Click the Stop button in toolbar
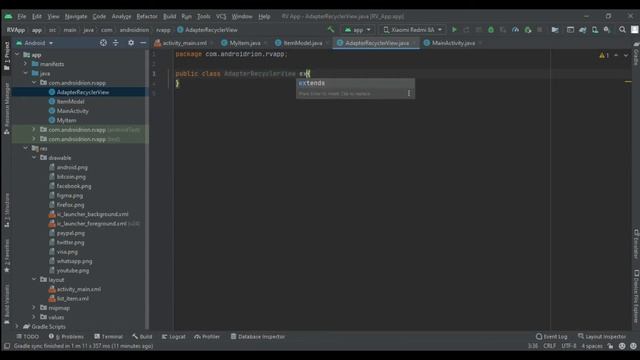This screenshot has width=640, height=360. [540, 30]
